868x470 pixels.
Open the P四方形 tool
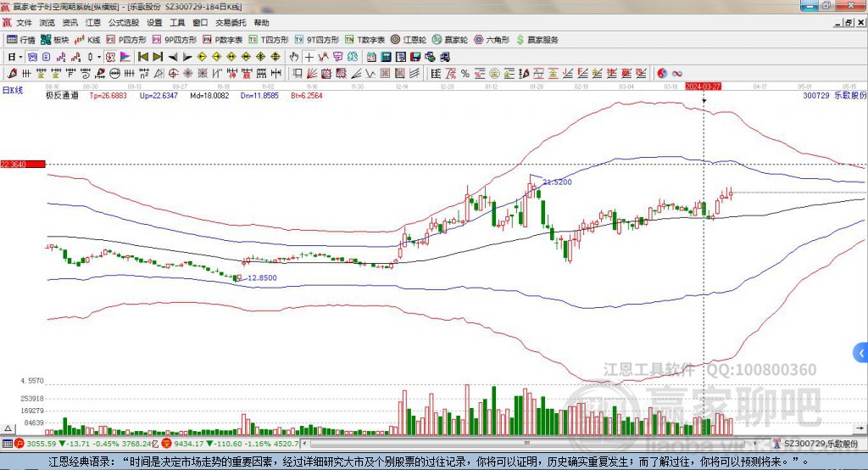[x=126, y=40]
